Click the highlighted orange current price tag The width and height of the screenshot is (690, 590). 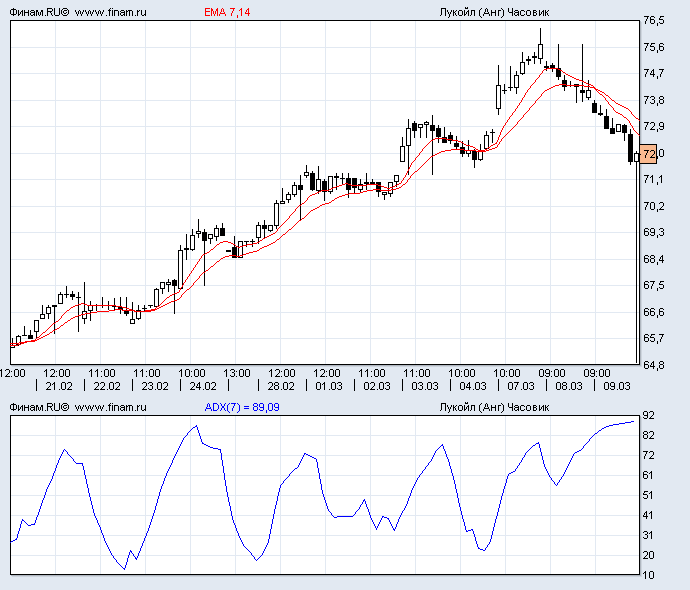point(649,154)
